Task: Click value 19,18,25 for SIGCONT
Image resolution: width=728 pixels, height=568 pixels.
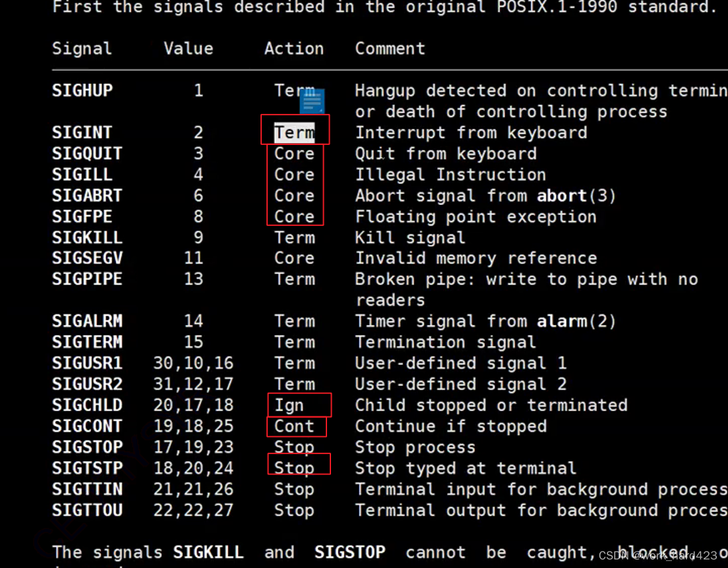Action: 193,426
